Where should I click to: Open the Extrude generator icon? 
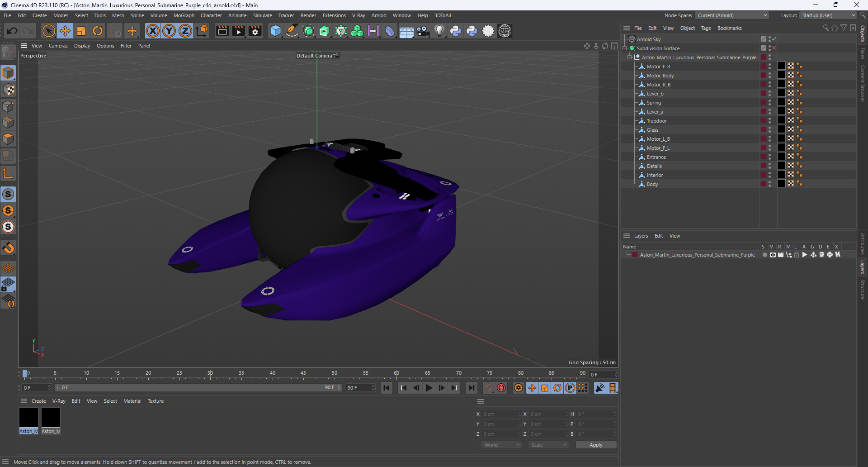pos(325,31)
